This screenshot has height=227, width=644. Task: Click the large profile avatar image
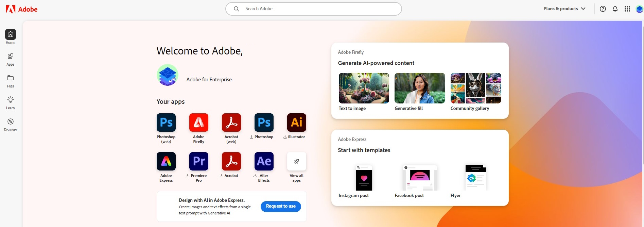tap(168, 75)
